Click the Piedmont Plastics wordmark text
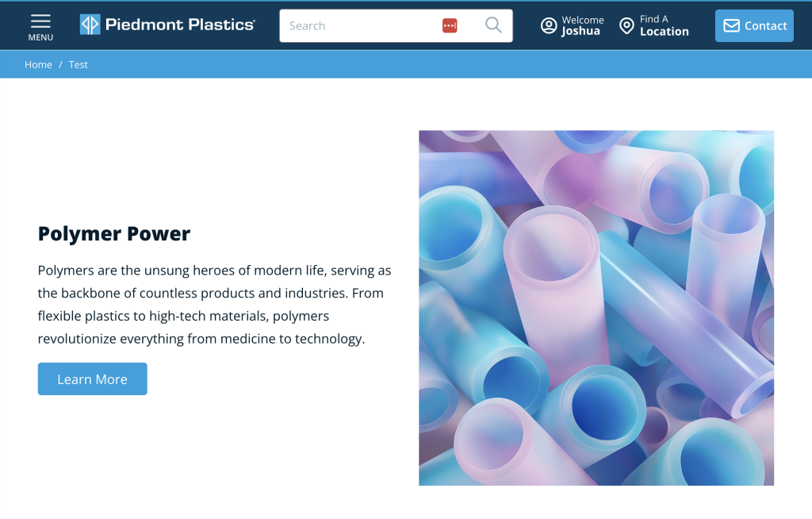 click(x=179, y=25)
